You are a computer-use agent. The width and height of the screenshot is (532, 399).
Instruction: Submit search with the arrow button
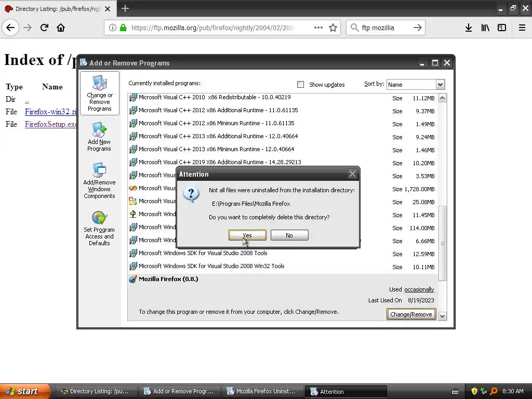(x=418, y=28)
